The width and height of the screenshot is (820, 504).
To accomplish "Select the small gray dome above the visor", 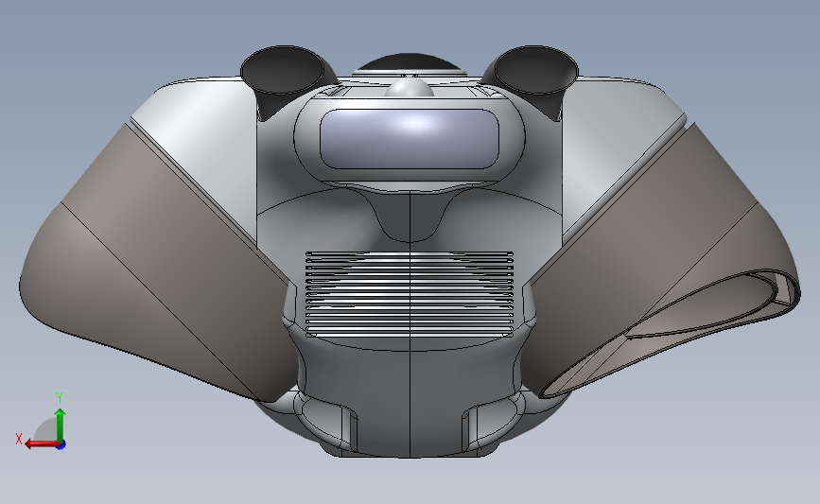I will pyautogui.click(x=410, y=87).
